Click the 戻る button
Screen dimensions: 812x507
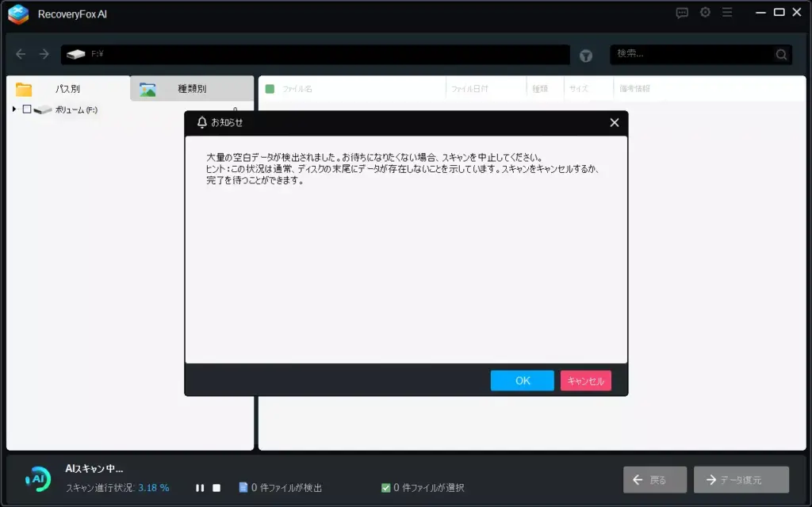655,480
